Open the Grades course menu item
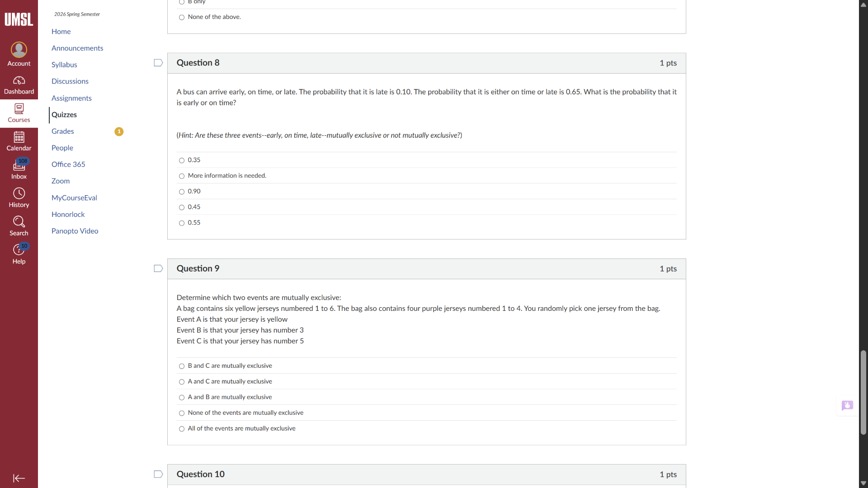Viewport: 868px width, 488px height. point(63,131)
